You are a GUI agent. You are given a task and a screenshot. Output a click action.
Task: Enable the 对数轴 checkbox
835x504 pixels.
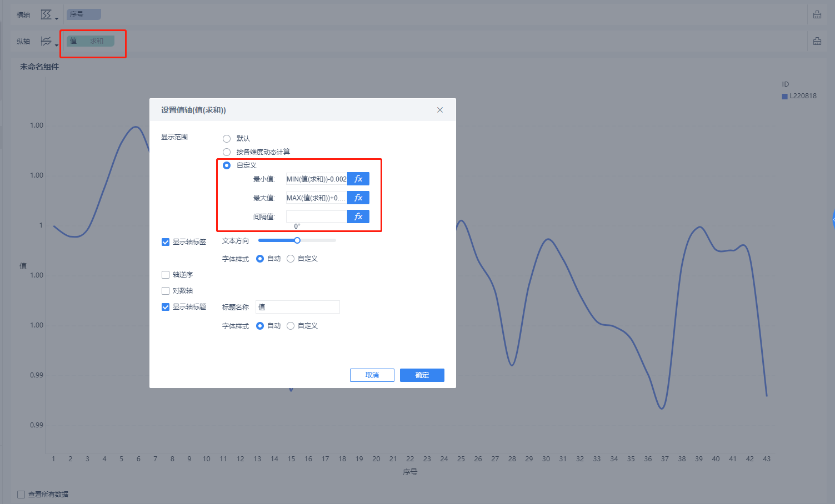pyautogui.click(x=166, y=291)
